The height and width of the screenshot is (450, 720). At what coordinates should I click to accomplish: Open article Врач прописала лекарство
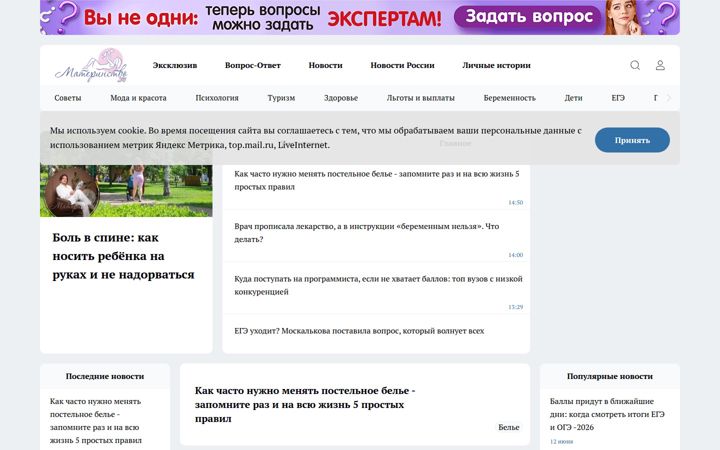366,233
